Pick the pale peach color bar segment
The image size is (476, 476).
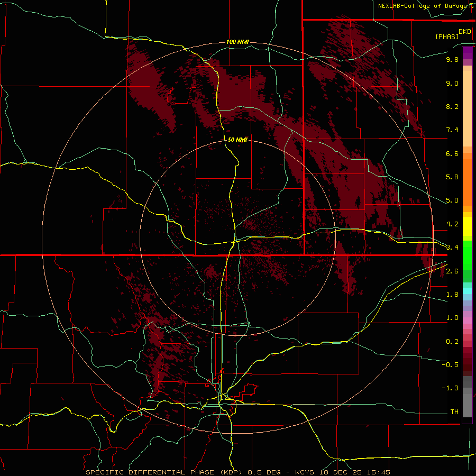tap(467, 108)
